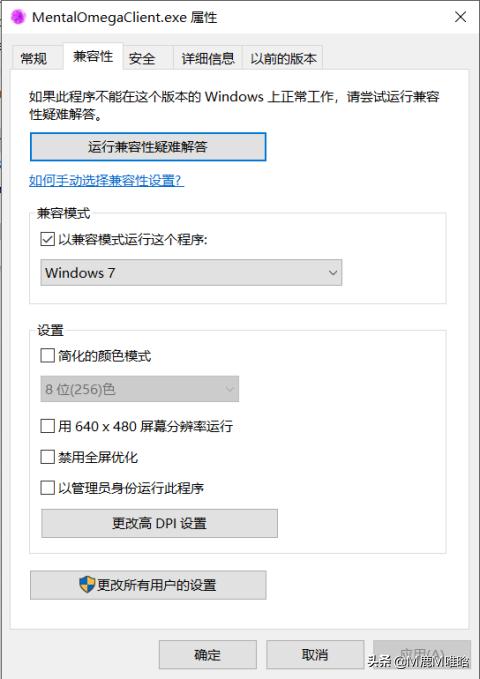Check 禁用全屏优化 option

(47, 457)
